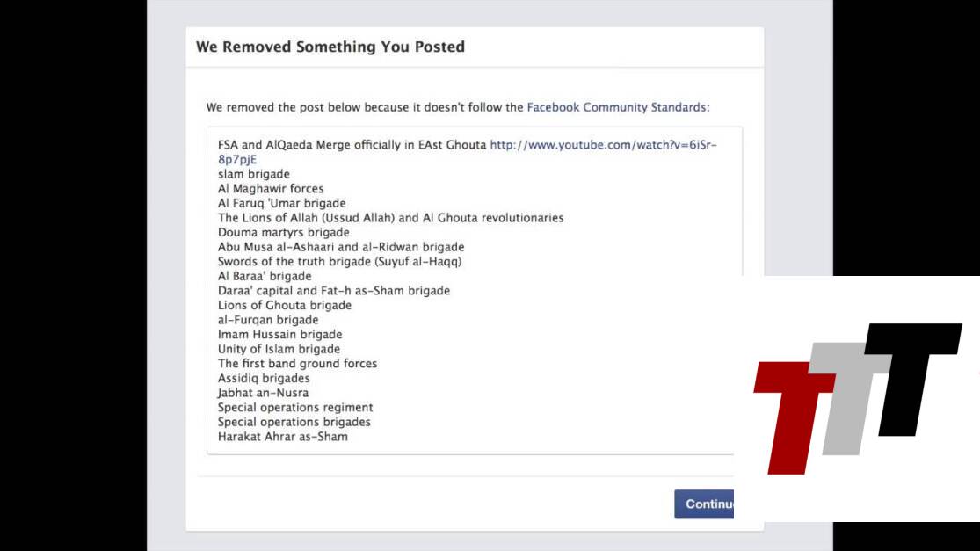Select the 'slam brigade' line

(x=254, y=174)
